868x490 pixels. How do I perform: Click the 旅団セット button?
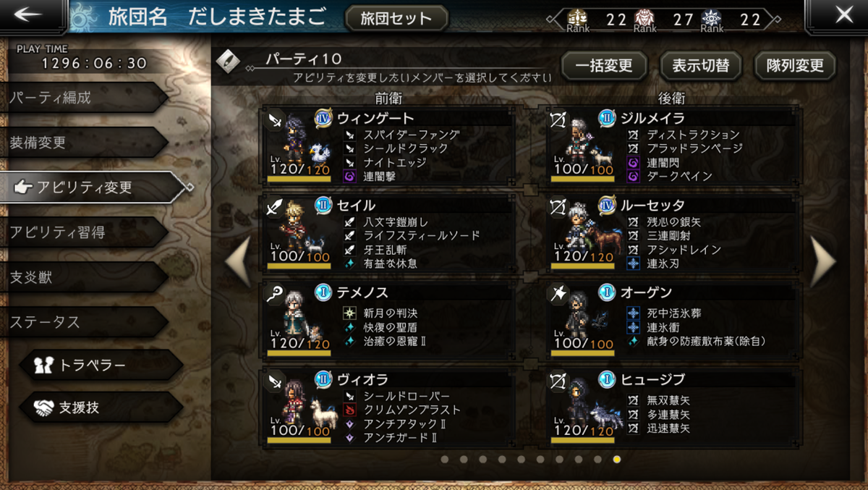[x=396, y=19]
